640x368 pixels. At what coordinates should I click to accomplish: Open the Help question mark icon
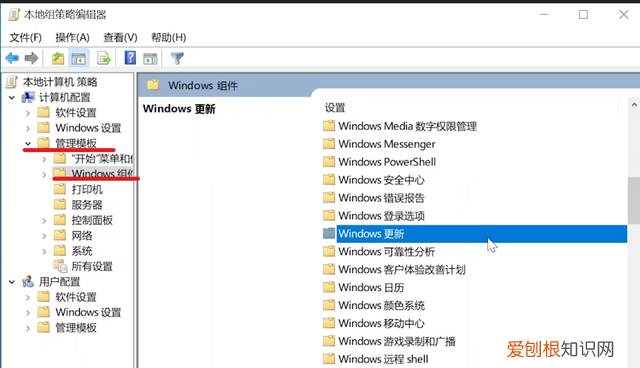130,58
